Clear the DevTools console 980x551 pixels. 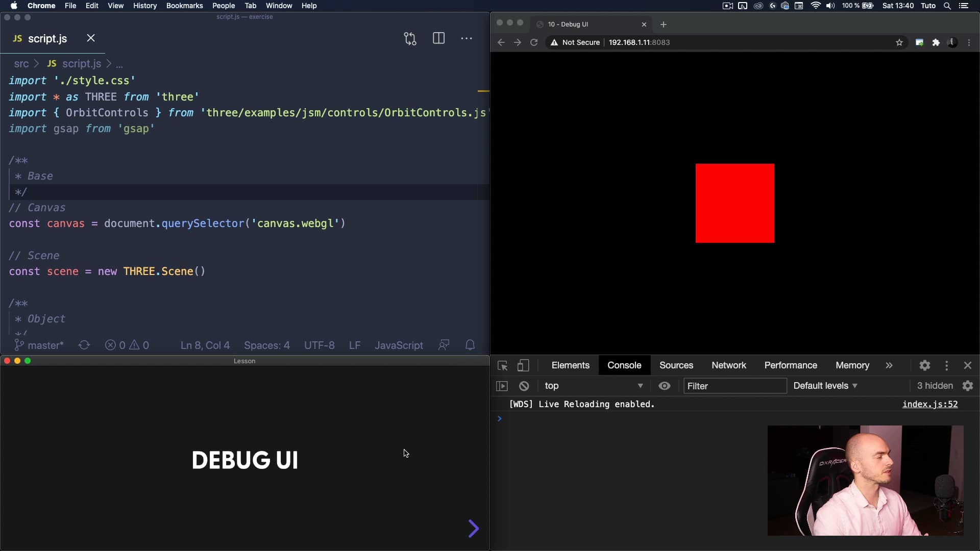click(x=524, y=386)
